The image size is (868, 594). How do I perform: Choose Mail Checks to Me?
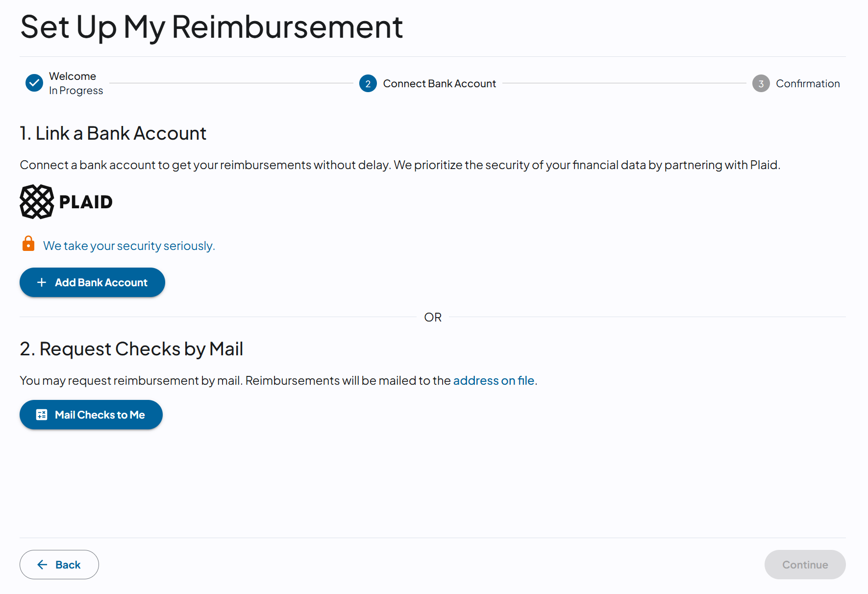pos(91,415)
